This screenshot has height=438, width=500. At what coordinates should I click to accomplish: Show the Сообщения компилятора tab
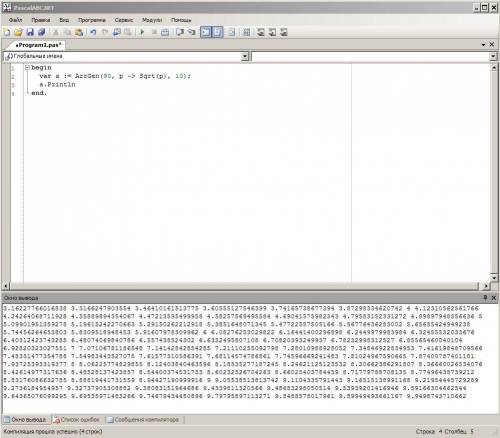tap(143, 420)
